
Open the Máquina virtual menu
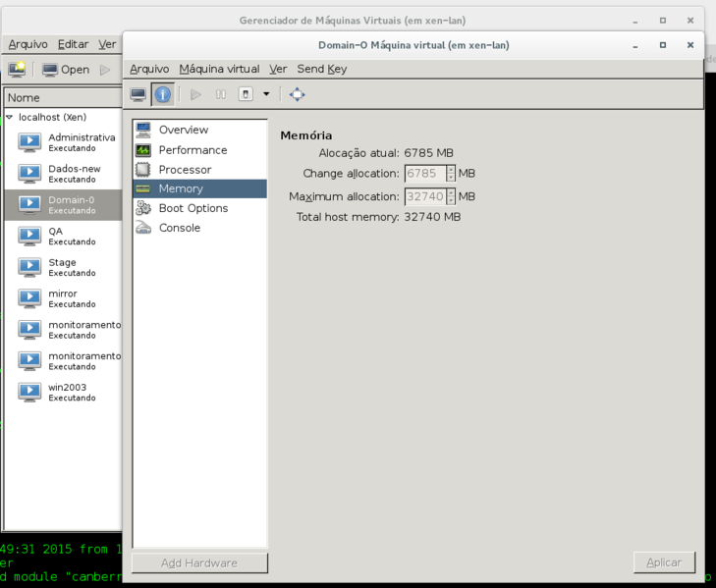click(219, 69)
